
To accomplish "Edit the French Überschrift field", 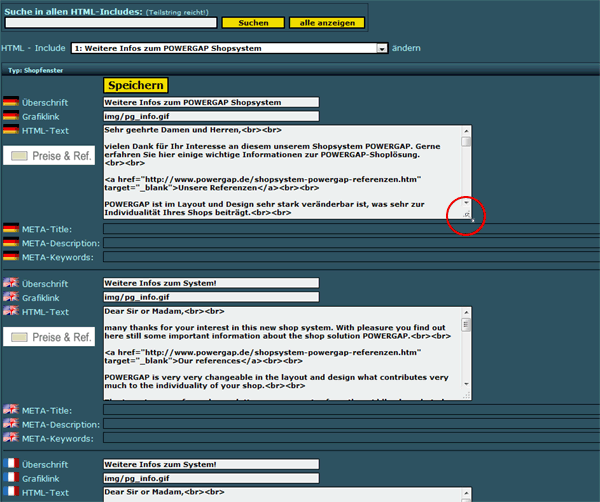I will [x=211, y=464].
